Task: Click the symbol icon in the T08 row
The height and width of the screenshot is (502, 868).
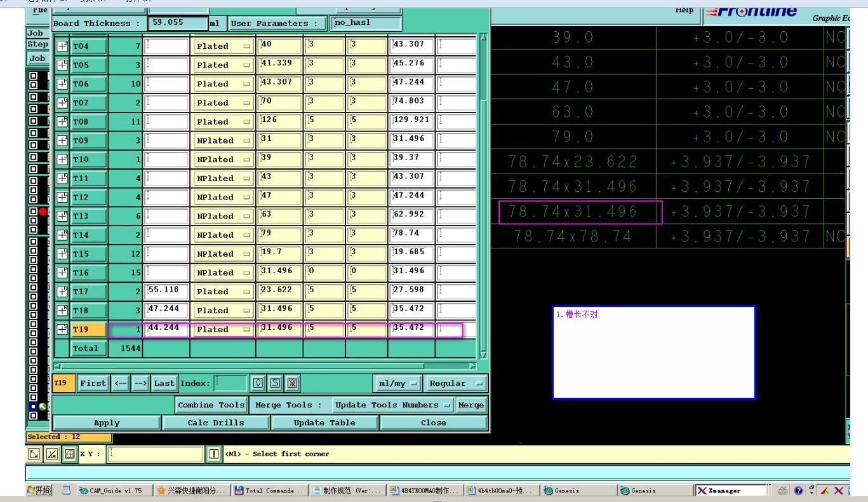Action: tap(62, 121)
